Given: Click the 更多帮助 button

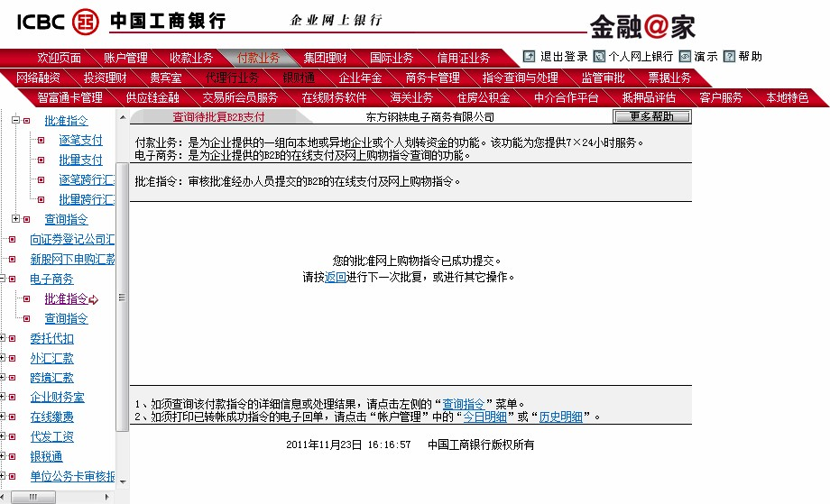Looking at the screenshot, I should pyautogui.click(x=651, y=116).
